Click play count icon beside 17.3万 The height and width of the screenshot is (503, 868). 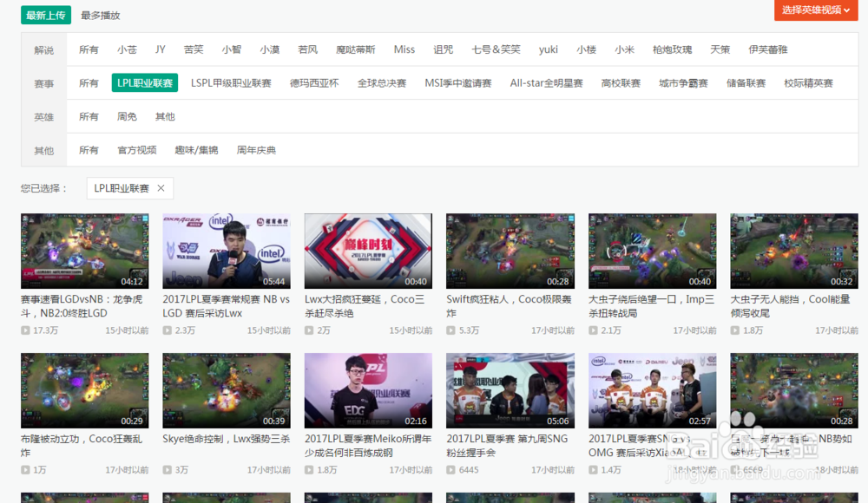(25, 330)
